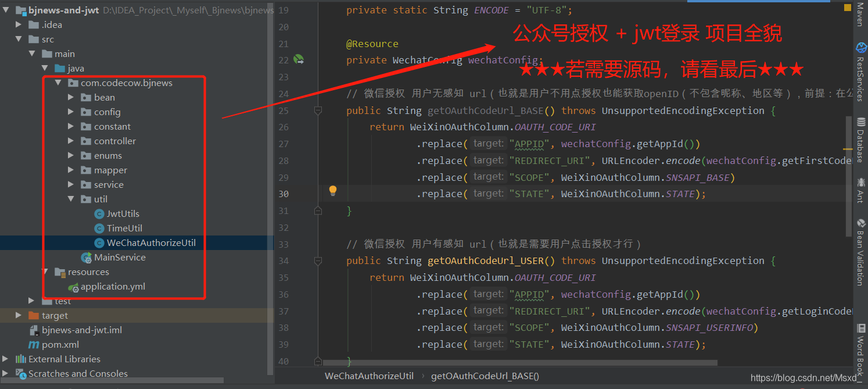Click the application.yml Spring config icon
Screen dimensions: 868x389
pos(73,287)
